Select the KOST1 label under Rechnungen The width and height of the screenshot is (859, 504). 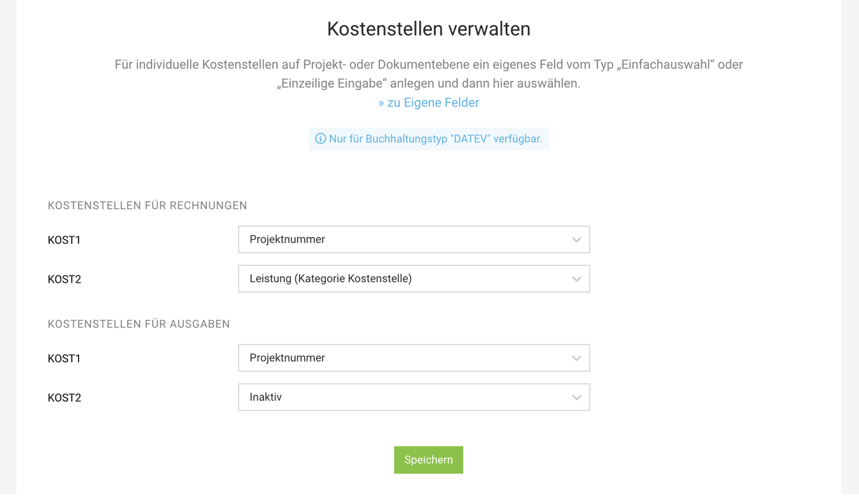(x=64, y=240)
